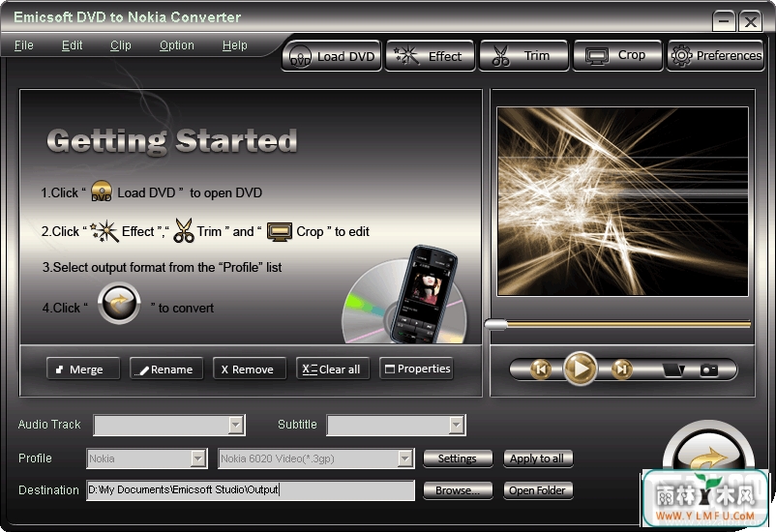Screen dimensions: 776x532
Task: Click the Remove button
Action: (x=250, y=369)
